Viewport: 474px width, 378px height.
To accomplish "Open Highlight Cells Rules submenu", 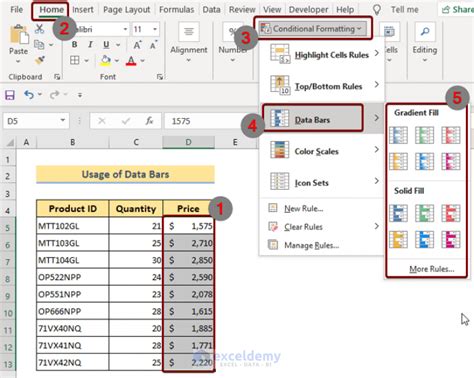I will coord(322,54).
